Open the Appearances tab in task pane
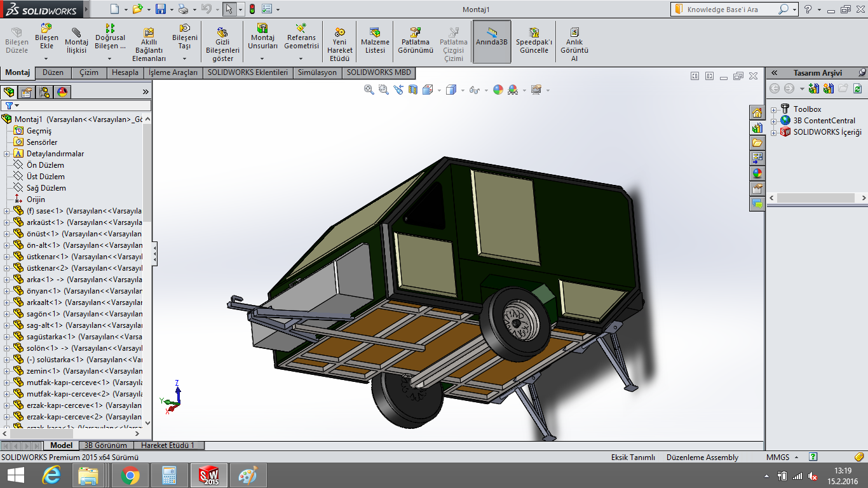Screen dimensions: 868x488 (x=757, y=173)
